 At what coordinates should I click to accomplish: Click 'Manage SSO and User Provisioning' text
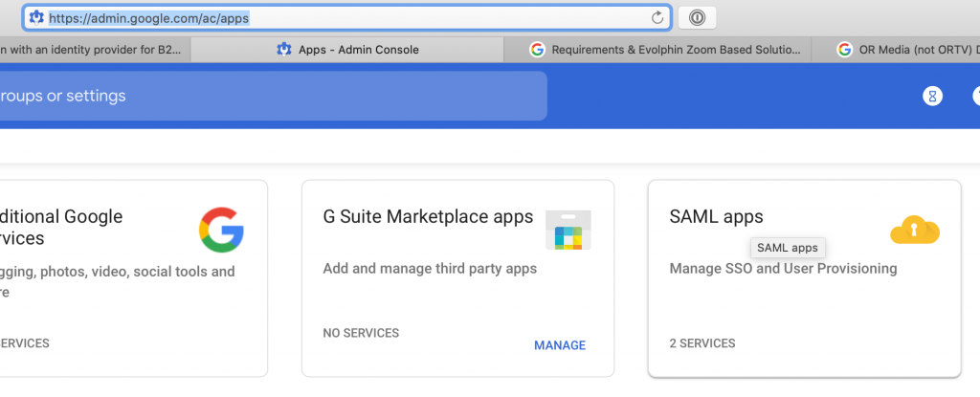click(783, 269)
